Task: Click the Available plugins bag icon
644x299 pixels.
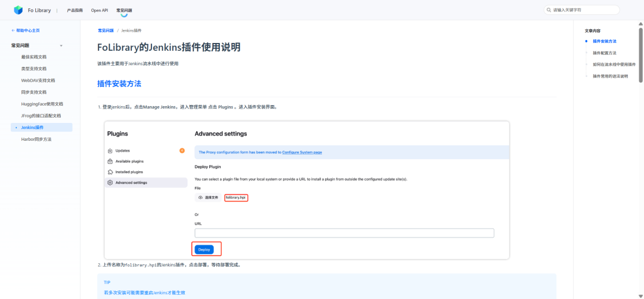Action: [x=110, y=161]
